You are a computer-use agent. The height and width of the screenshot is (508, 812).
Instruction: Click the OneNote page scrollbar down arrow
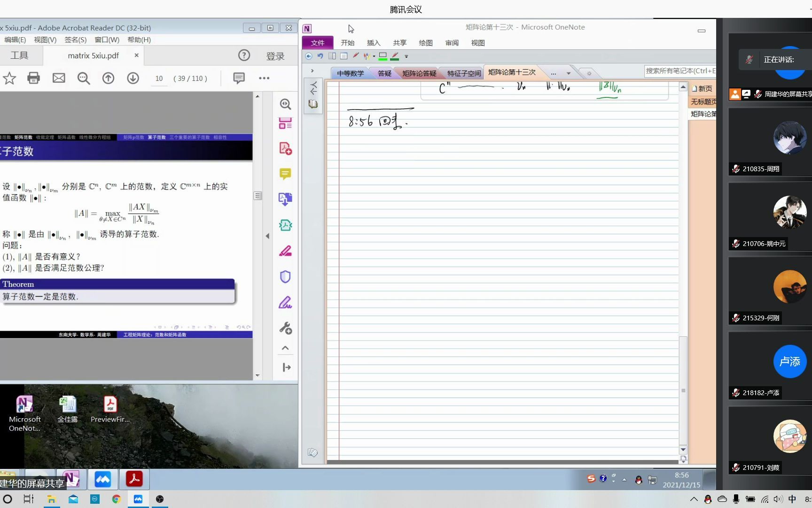pyautogui.click(x=683, y=450)
